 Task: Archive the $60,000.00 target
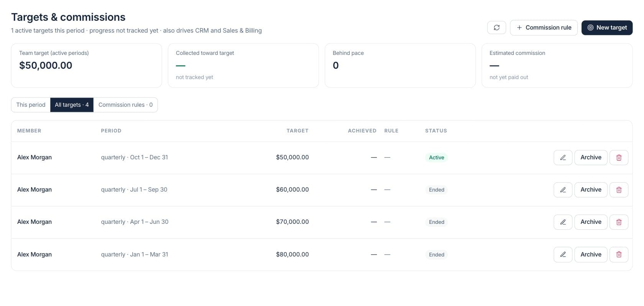(591, 190)
